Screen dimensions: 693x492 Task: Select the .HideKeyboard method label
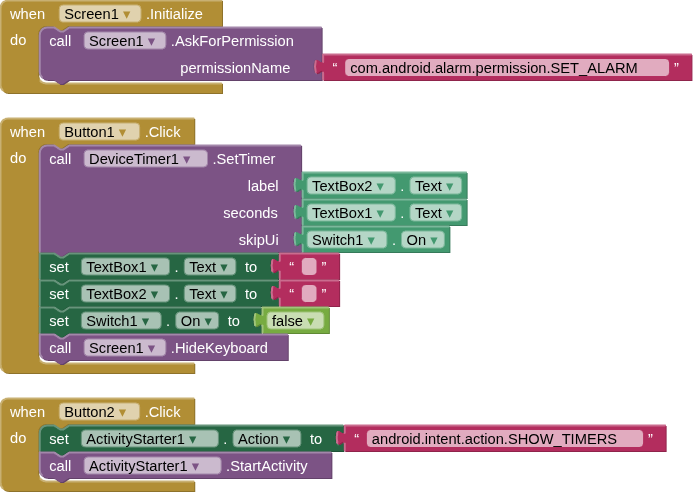pos(219,348)
